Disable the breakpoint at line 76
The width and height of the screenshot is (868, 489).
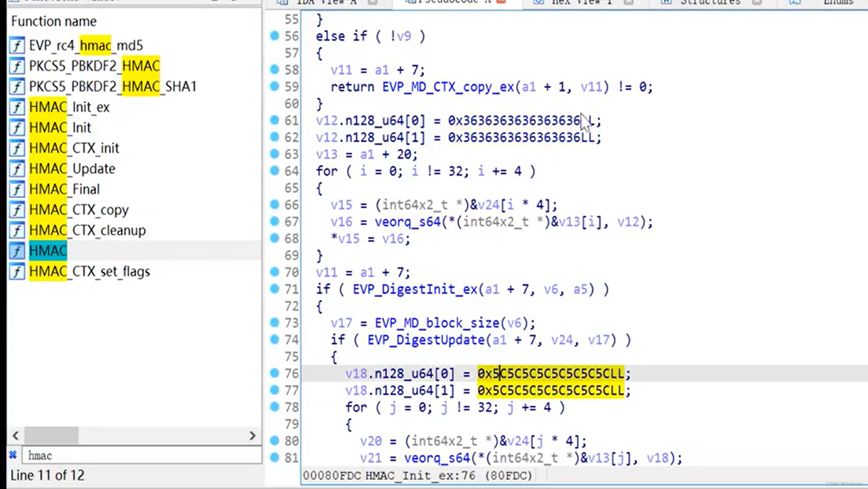[x=274, y=373]
